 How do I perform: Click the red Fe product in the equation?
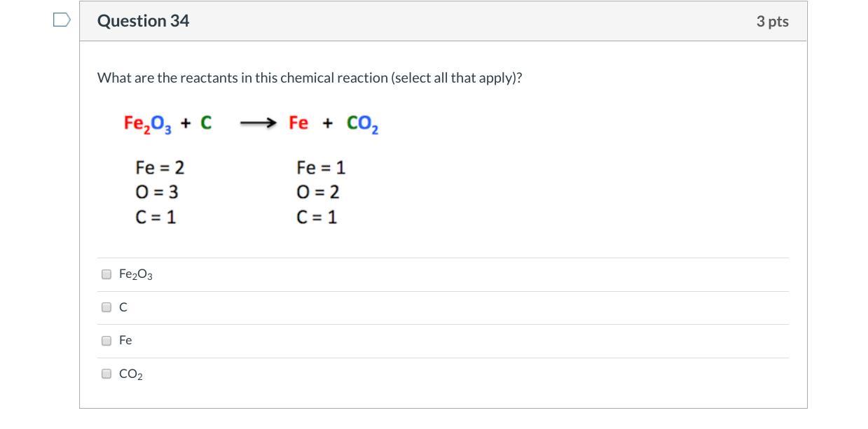point(298,123)
